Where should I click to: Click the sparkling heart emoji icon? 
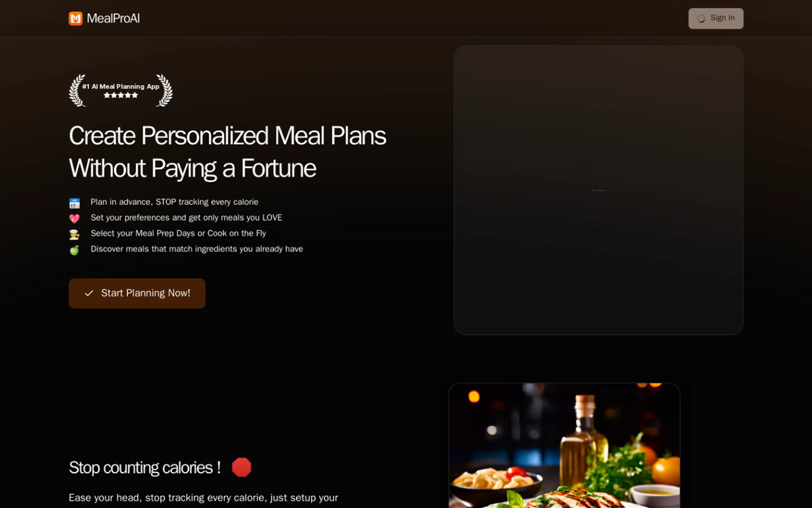click(74, 219)
